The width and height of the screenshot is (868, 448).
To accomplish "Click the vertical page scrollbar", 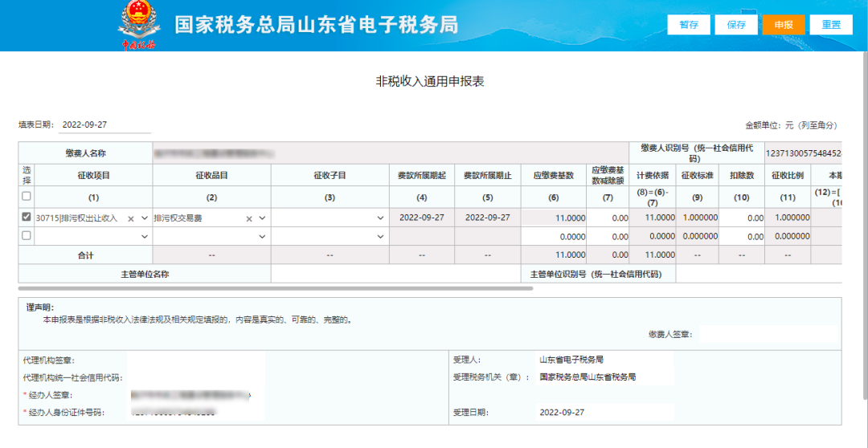I will [x=864, y=225].
